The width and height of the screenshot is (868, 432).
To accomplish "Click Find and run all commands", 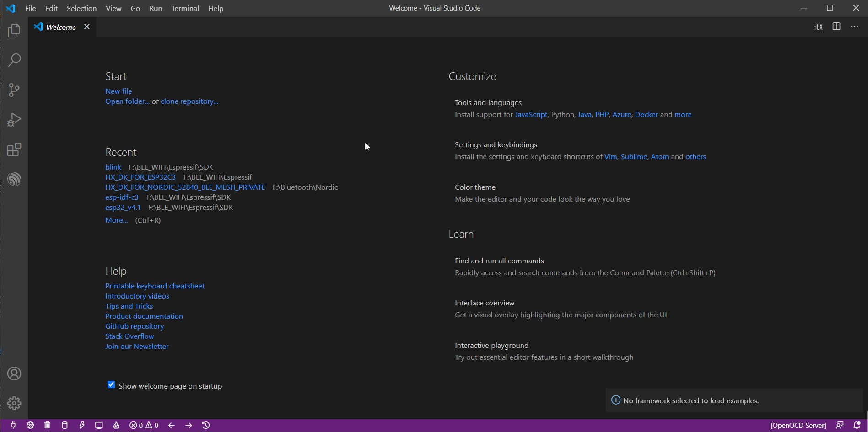I will (x=585, y=267).
